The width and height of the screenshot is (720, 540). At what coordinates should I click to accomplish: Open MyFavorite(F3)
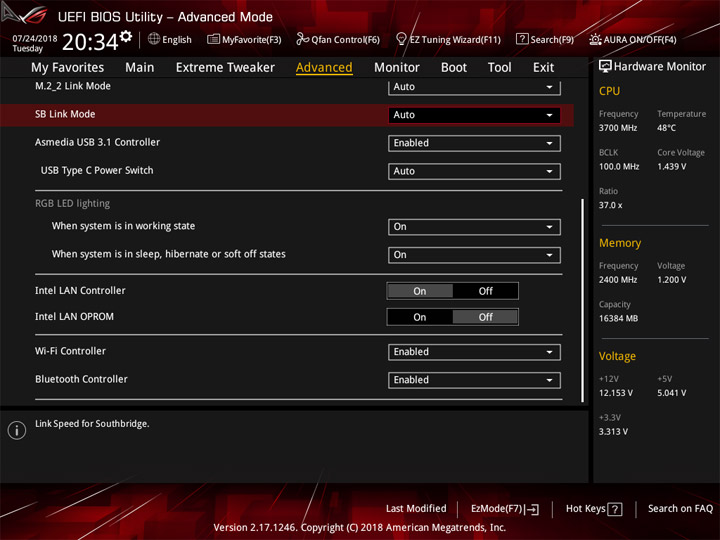click(244, 39)
